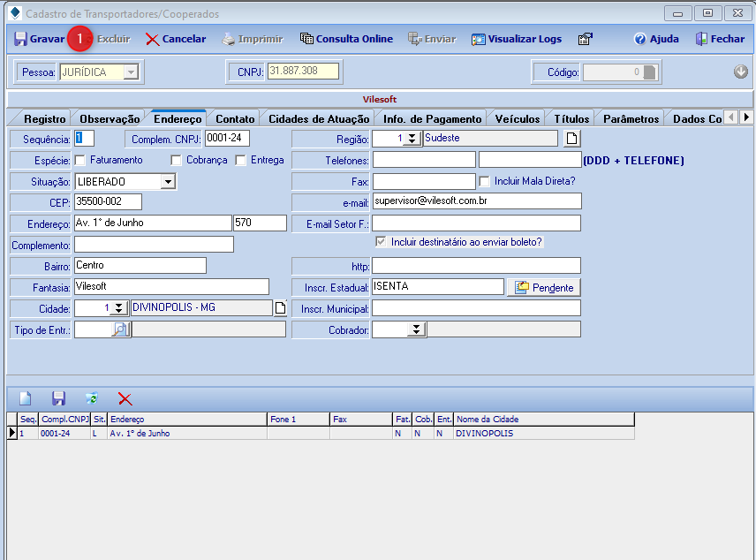Enable the Faturamento checkbox
Screen dimensions: 756x560
point(80,161)
